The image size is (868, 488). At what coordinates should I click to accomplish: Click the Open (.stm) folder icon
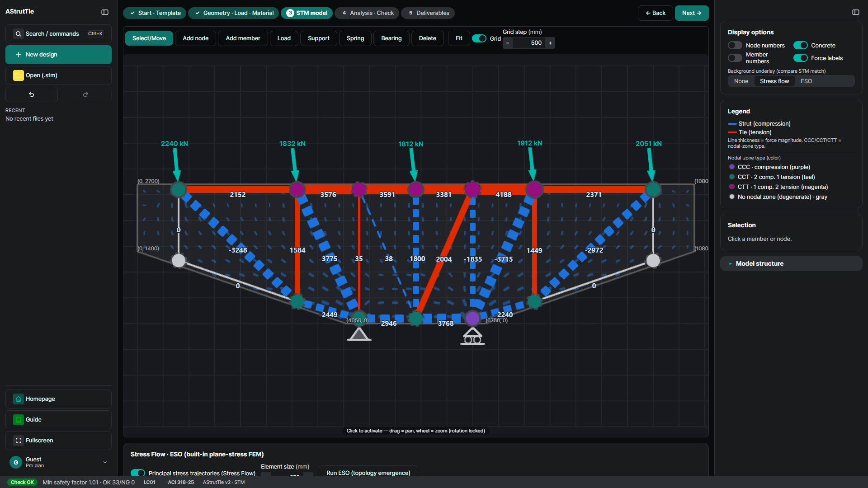point(19,75)
